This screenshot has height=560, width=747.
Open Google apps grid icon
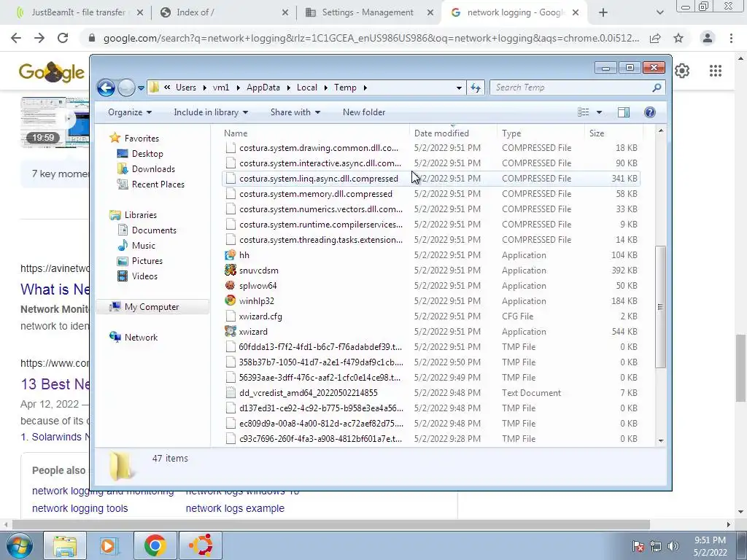(x=716, y=71)
